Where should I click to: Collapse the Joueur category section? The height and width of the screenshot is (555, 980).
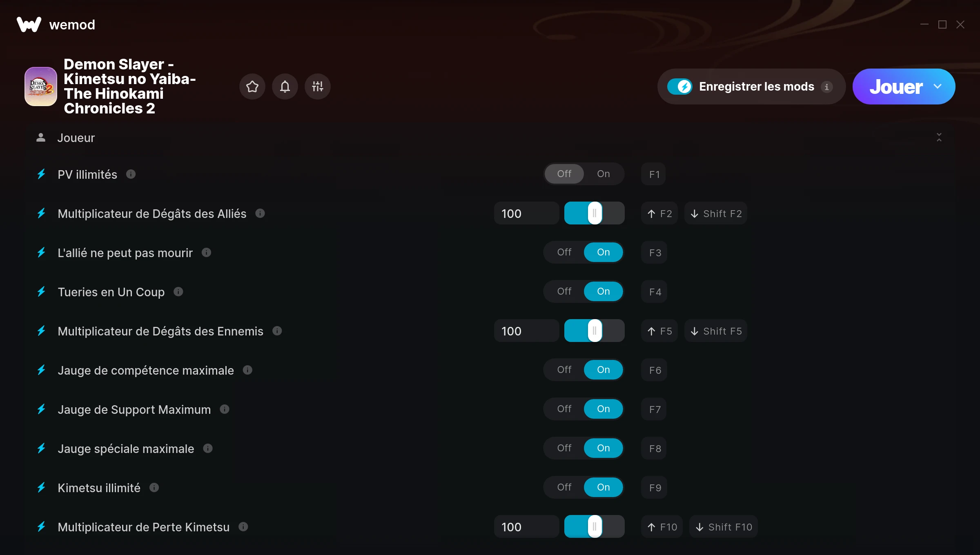939,138
